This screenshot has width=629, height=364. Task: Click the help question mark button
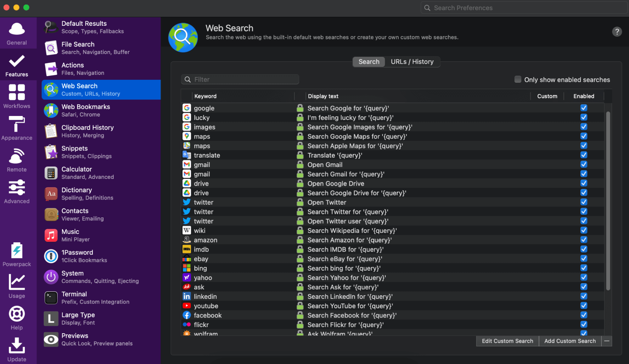(617, 32)
